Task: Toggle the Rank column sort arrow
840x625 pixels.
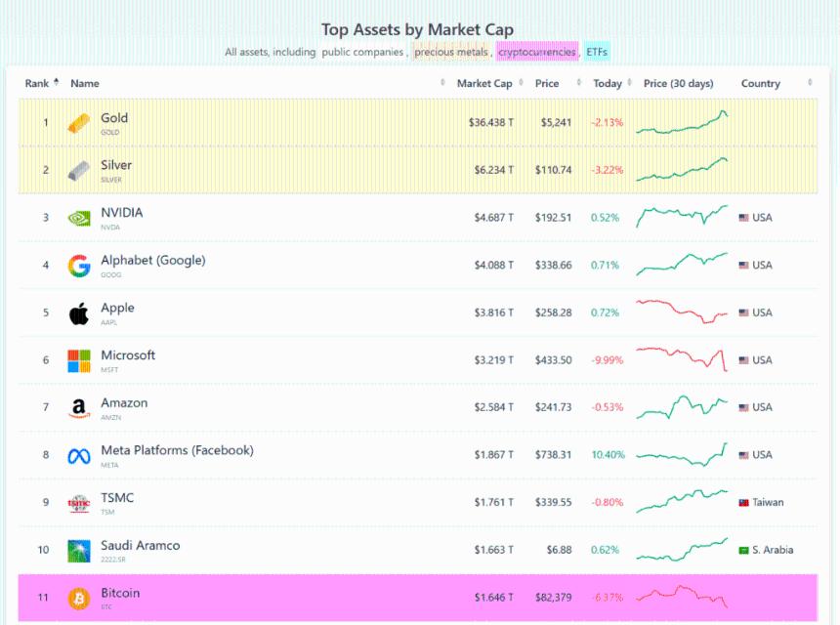Action: (x=56, y=82)
